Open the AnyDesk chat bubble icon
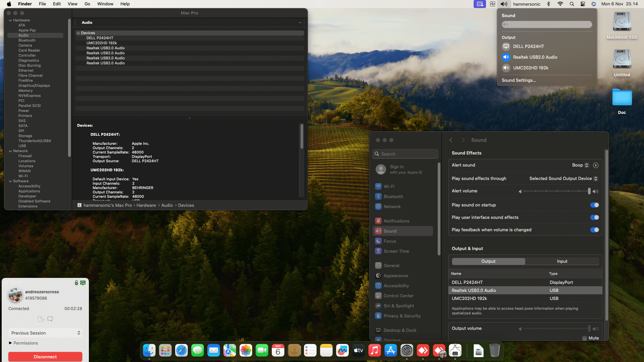 [x=50, y=319]
